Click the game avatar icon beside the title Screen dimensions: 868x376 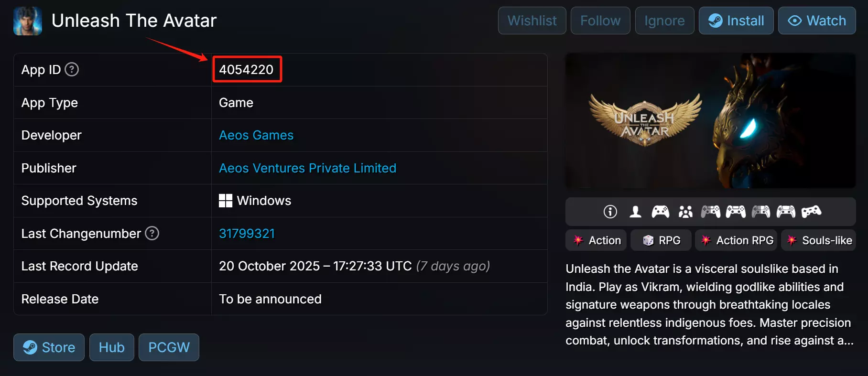coord(28,21)
